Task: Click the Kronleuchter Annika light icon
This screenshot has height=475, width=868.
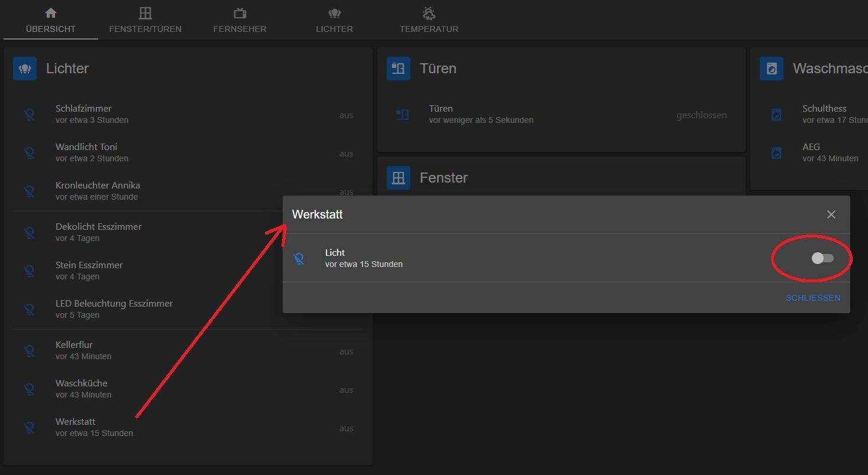Action: click(x=29, y=191)
